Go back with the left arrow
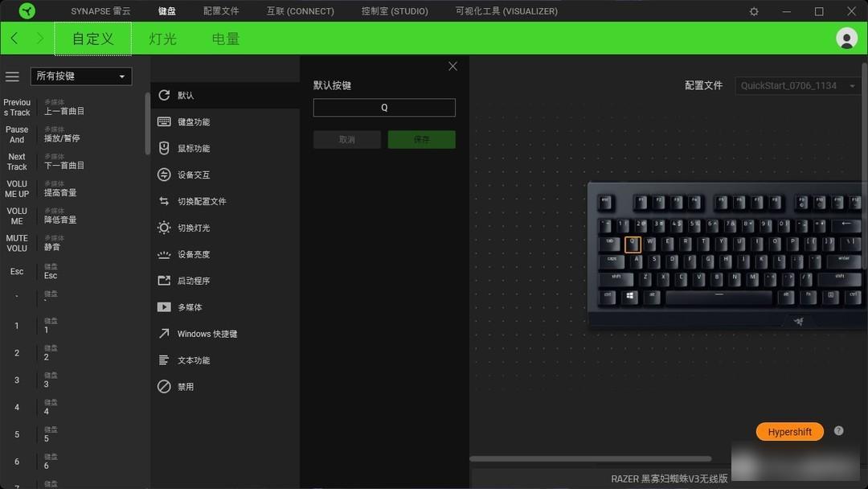 (14, 39)
